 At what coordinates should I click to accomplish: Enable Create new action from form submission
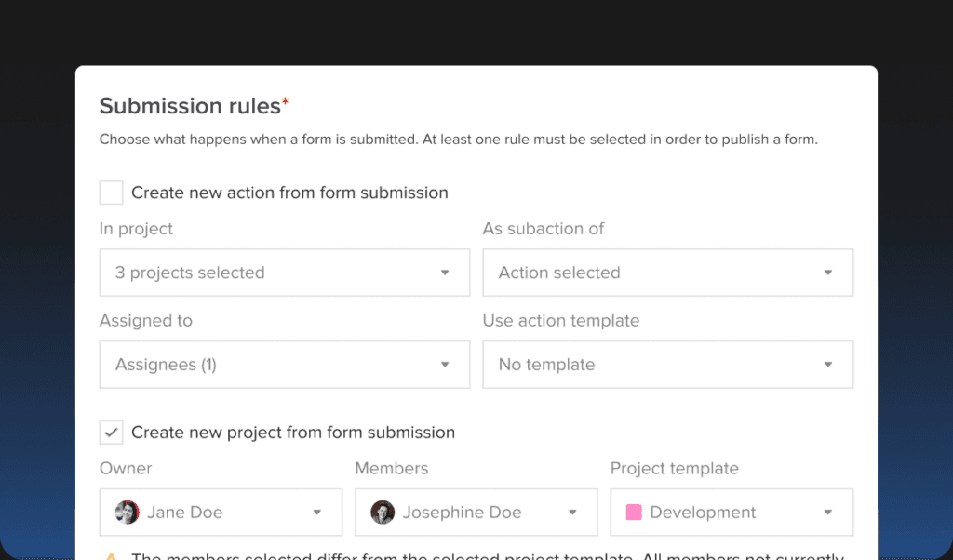(x=112, y=193)
